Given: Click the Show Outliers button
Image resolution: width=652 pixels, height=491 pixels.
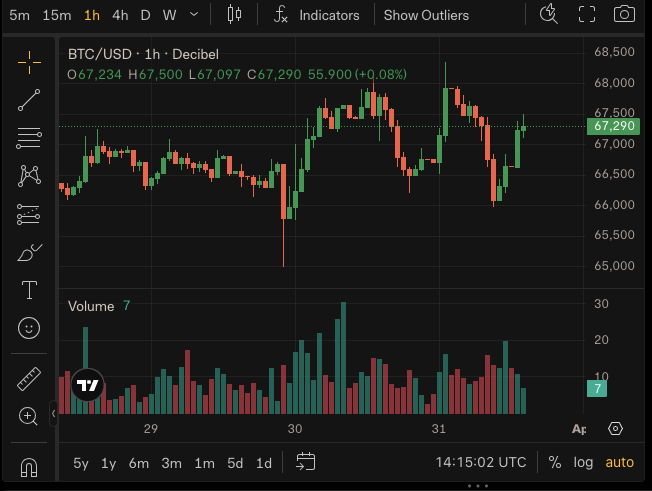Looking at the screenshot, I should (x=426, y=15).
